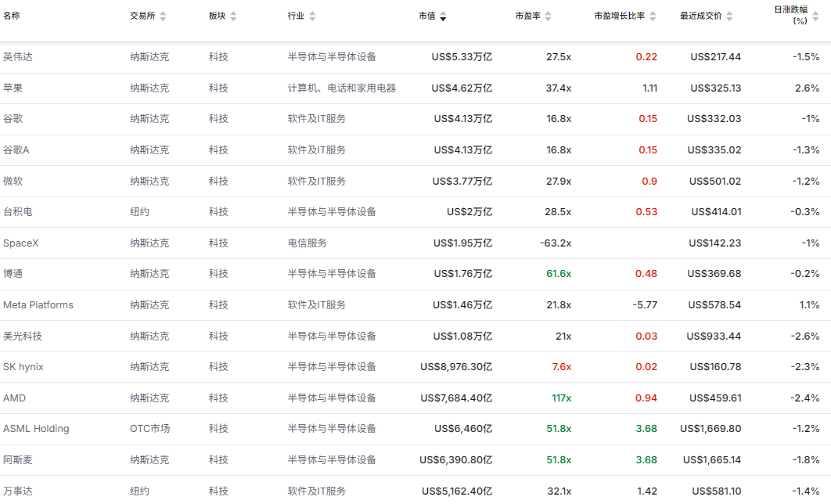The height and width of the screenshot is (504, 831).
Task: Select SpaceX industry 电信服务
Action: tap(308, 243)
